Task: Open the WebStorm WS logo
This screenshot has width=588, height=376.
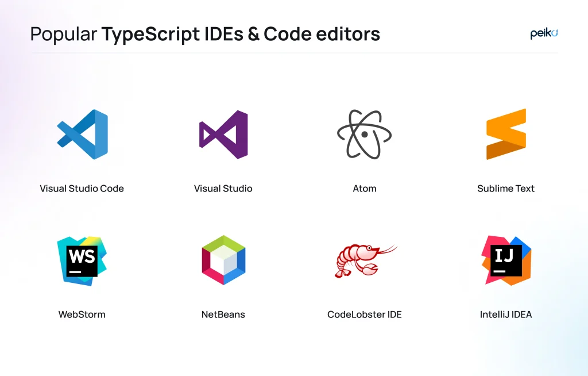Action: (82, 261)
